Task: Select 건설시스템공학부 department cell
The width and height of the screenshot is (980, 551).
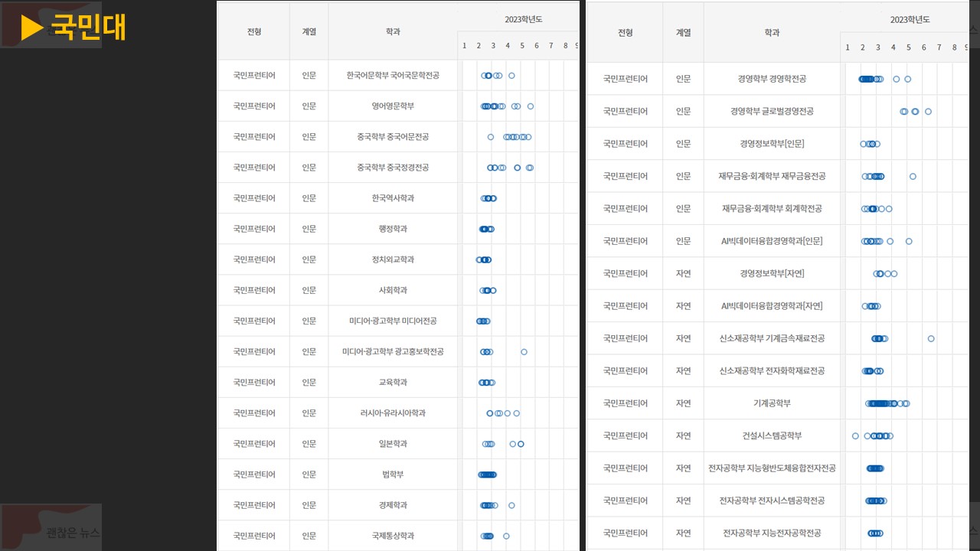Action: [x=772, y=435]
